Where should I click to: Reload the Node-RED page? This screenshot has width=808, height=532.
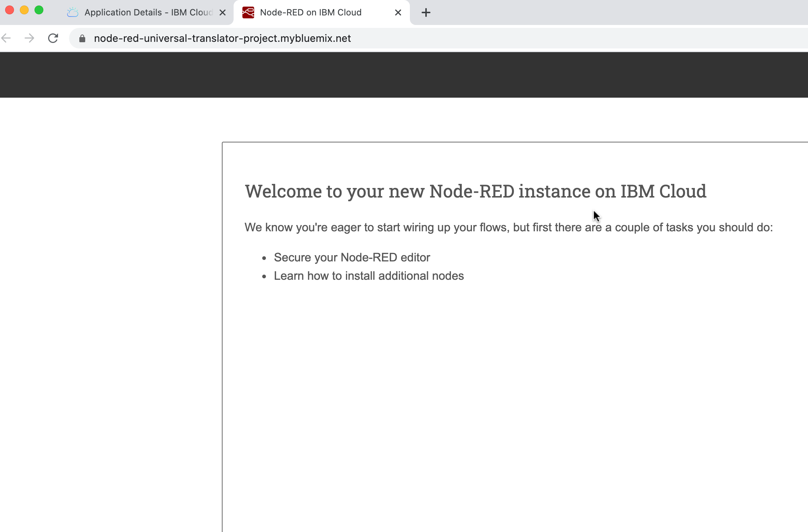click(x=53, y=38)
